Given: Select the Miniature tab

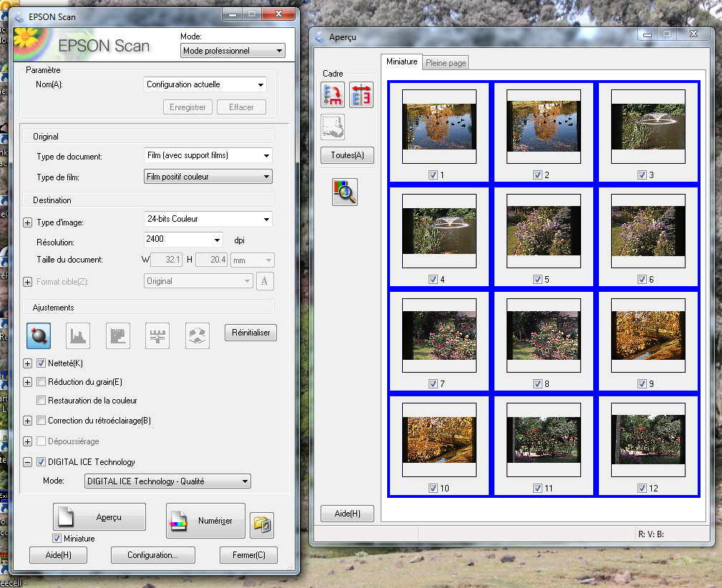Looking at the screenshot, I should 401,62.
